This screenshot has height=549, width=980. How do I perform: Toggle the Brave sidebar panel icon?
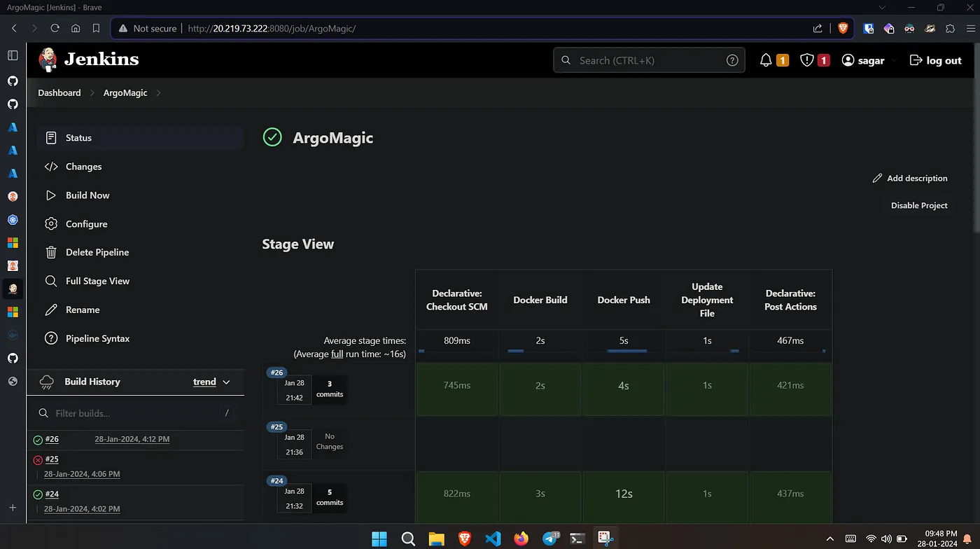tap(13, 55)
